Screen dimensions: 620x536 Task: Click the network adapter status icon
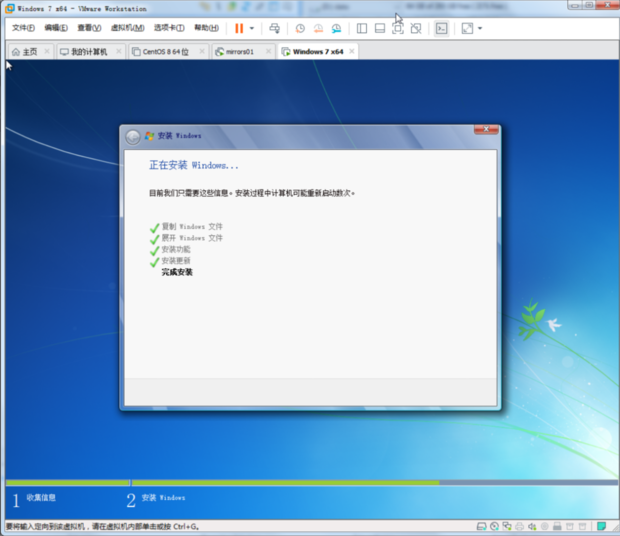click(507, 526)
